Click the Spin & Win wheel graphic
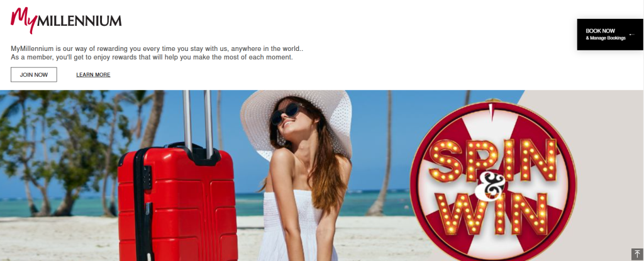Image resolution: width=644 pixels, height=261 pixels. coord(493,181)
